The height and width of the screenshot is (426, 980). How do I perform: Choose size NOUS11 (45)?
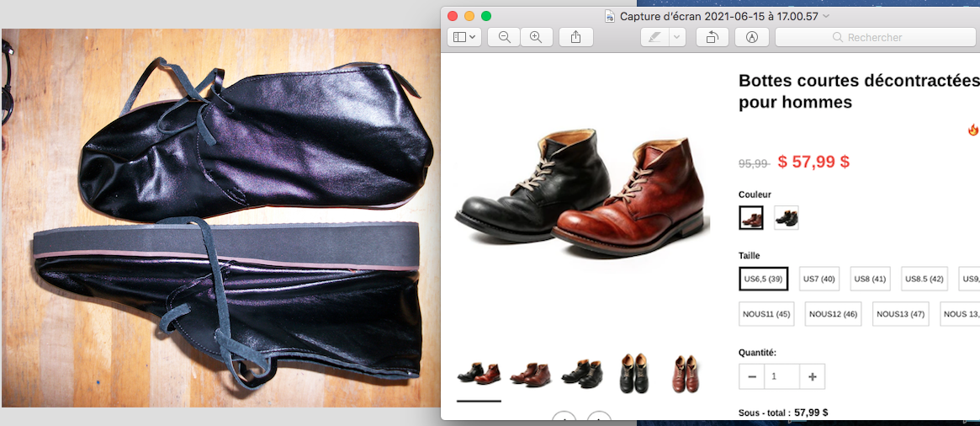click(x=766, y=314)
